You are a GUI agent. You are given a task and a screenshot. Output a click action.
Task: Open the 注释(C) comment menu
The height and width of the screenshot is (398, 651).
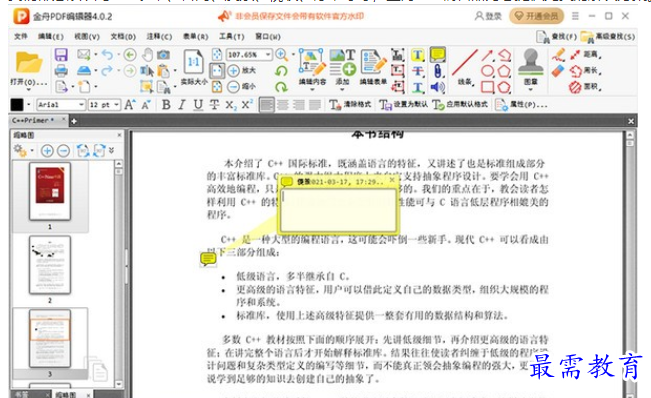159,37
